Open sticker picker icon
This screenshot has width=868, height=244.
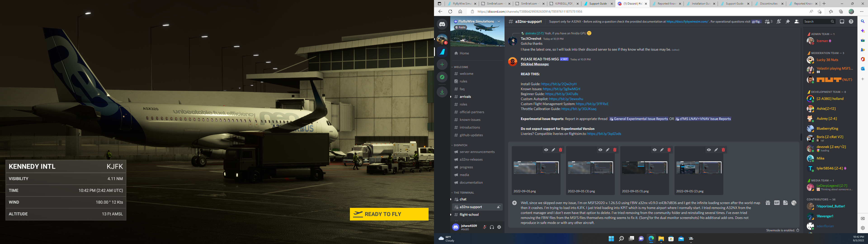click(785, 203)
